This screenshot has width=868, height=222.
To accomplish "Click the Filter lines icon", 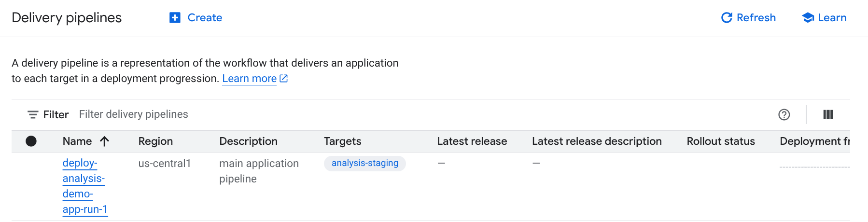I will 33,114.
